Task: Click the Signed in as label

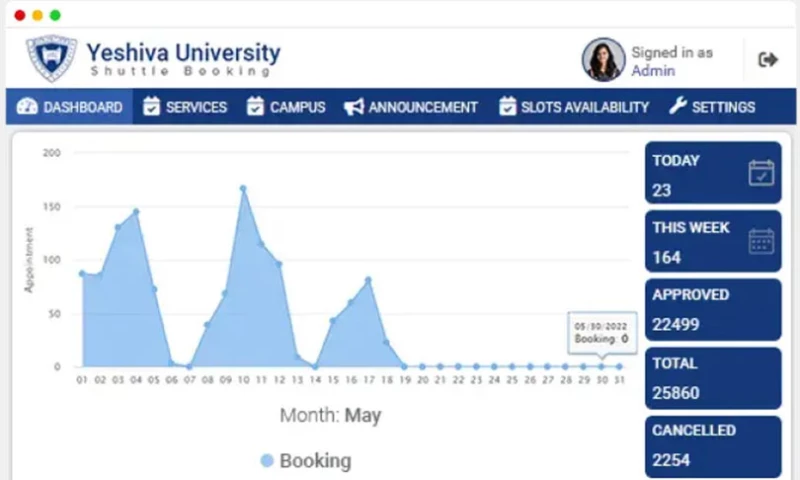Action: (x=672, y=52)
